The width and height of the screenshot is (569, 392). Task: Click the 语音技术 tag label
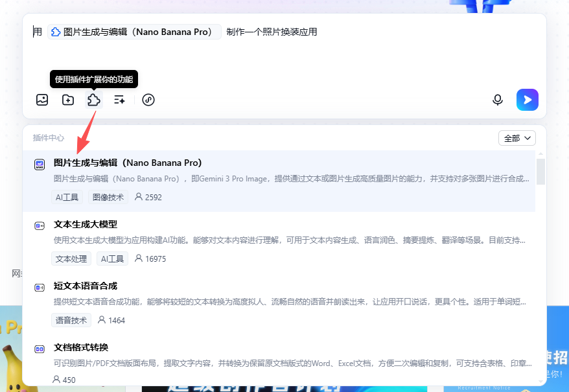71,320
